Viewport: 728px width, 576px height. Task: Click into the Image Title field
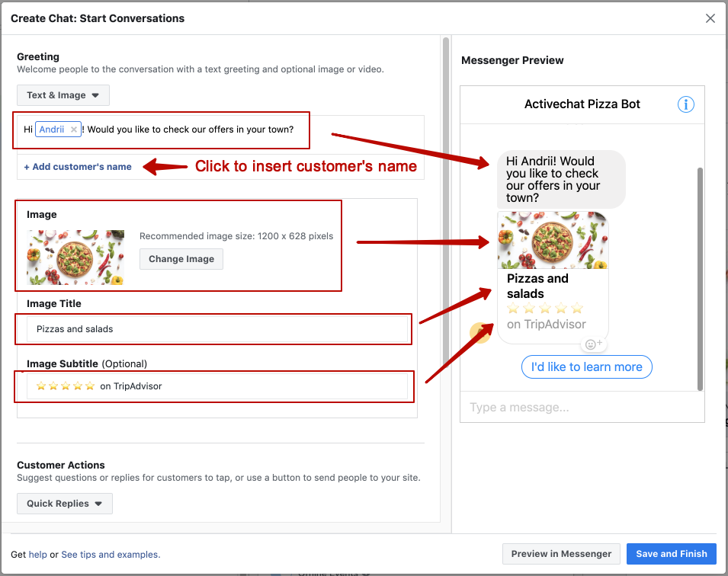click(216, 329)
